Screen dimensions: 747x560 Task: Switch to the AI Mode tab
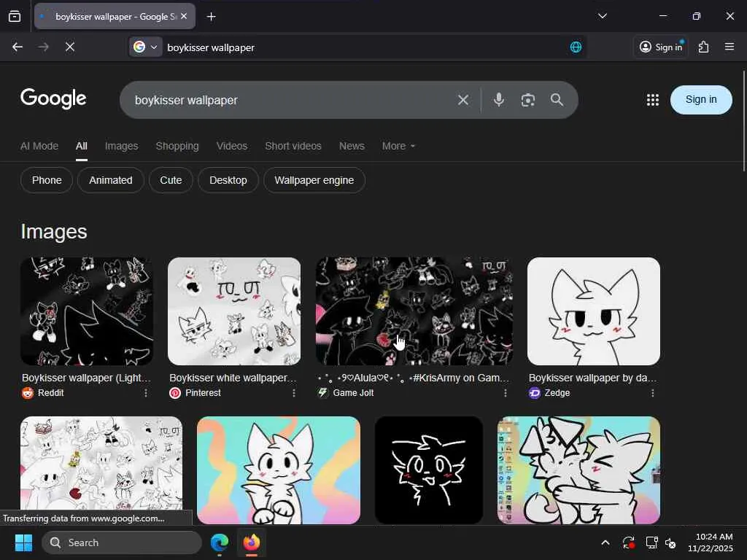point(39,146)
